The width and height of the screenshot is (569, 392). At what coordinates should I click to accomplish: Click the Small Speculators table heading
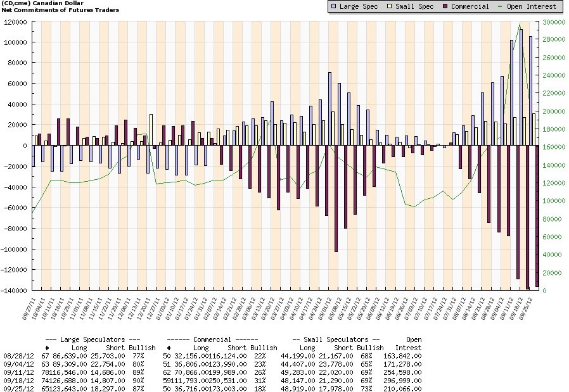[x=336, y=340]
